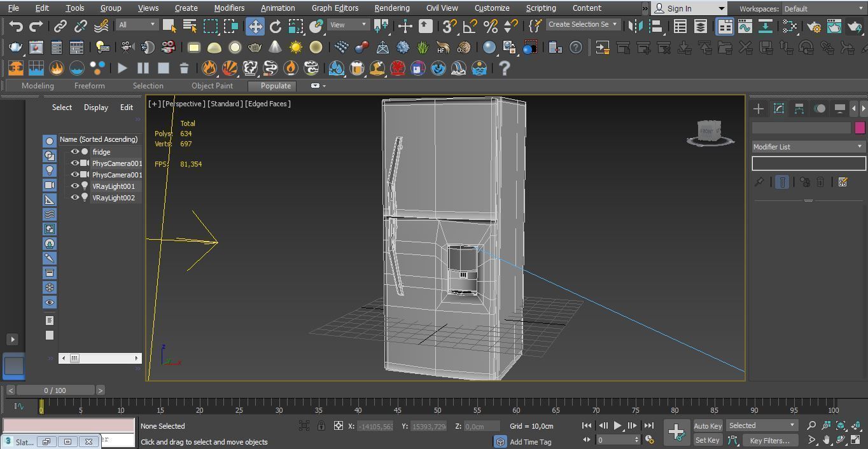This screenshot has width=868, height=449.
Task: Hide the fridge object via eye icon
Action: click(75, 152)
